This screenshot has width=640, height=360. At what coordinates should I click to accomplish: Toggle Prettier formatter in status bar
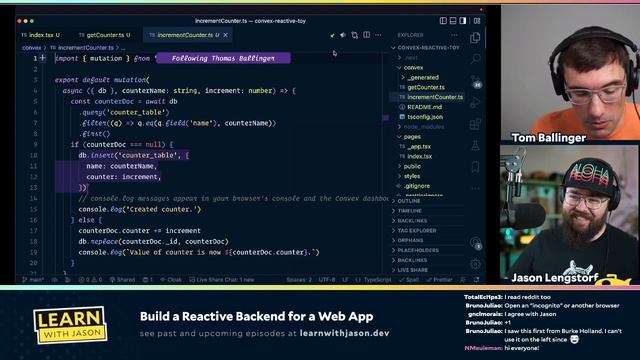pos(439,280)
